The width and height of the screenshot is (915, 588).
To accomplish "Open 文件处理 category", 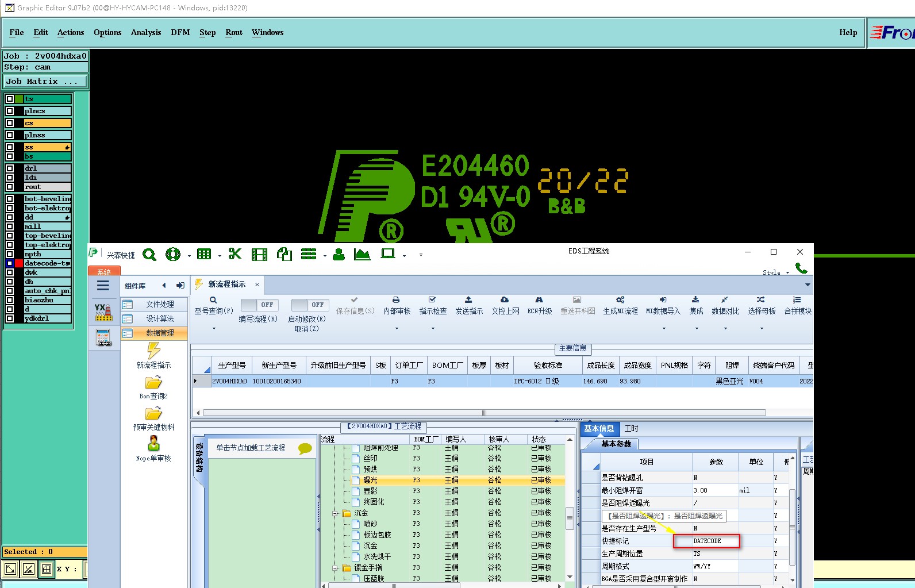I will 154,304.
